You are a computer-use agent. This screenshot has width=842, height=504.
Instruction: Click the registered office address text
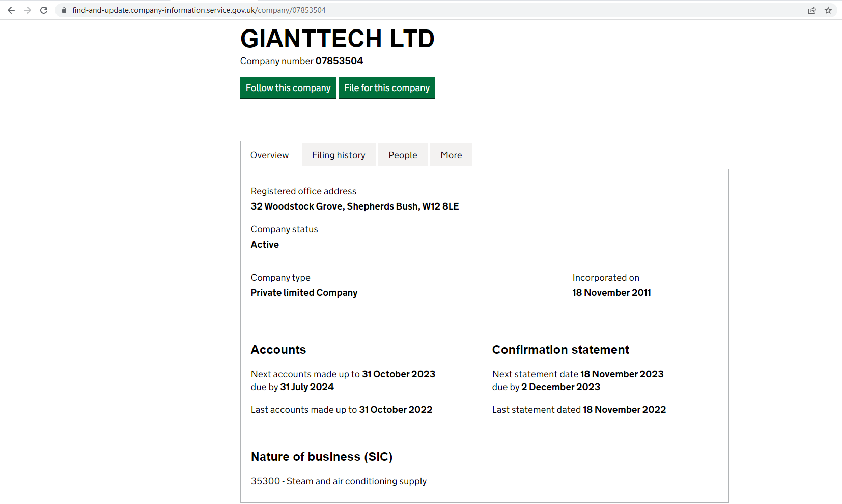click(x=354, y=206)
